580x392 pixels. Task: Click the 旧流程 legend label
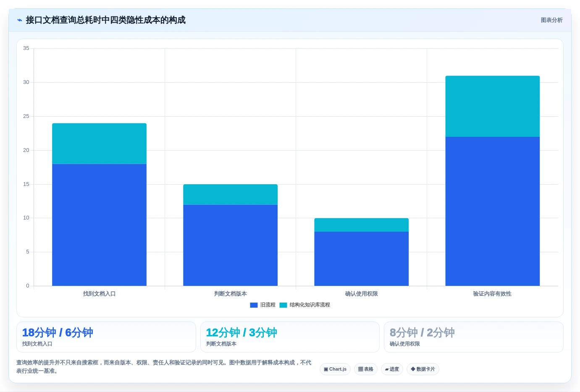pos(268,305)
